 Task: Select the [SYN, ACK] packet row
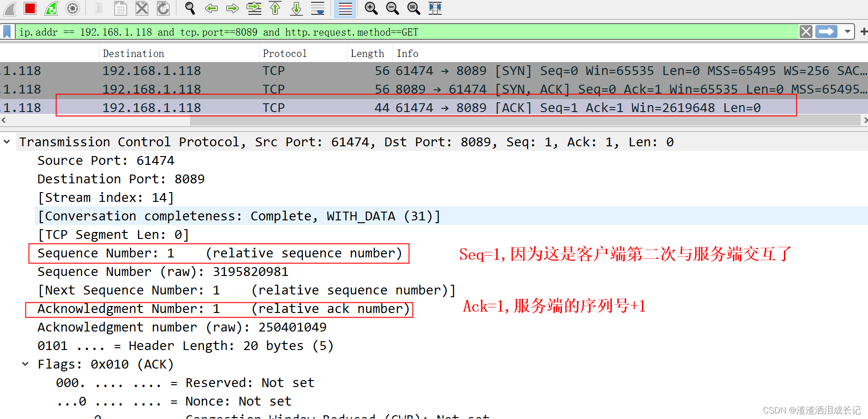pos(434,89)
